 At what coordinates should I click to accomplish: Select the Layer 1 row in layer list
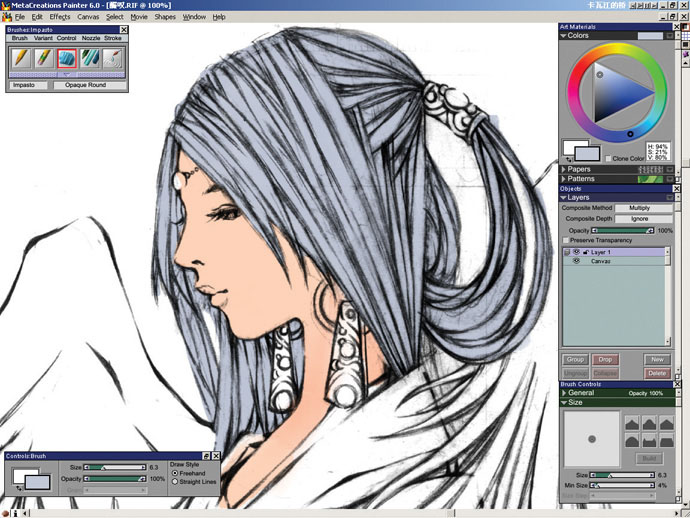[616, 252]
